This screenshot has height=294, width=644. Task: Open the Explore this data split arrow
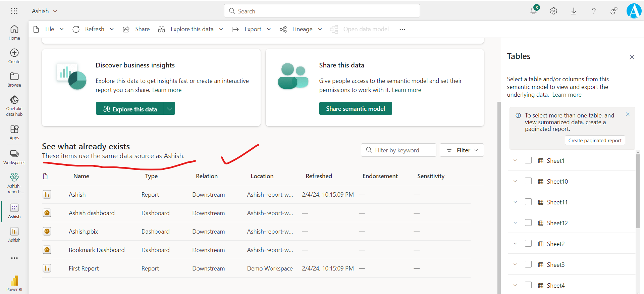coord(170,109)
